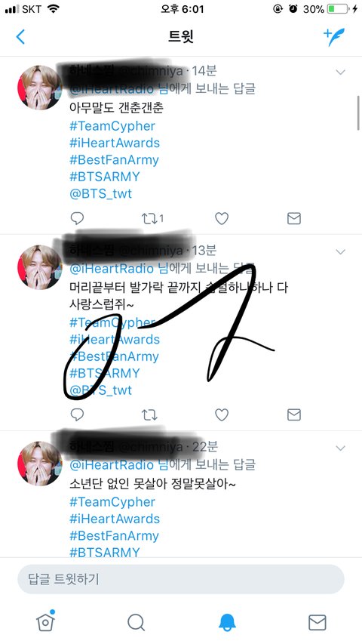The image size is (362, 644).
Task: Open Notifications bell tab
Action: (x=227, y=622)
